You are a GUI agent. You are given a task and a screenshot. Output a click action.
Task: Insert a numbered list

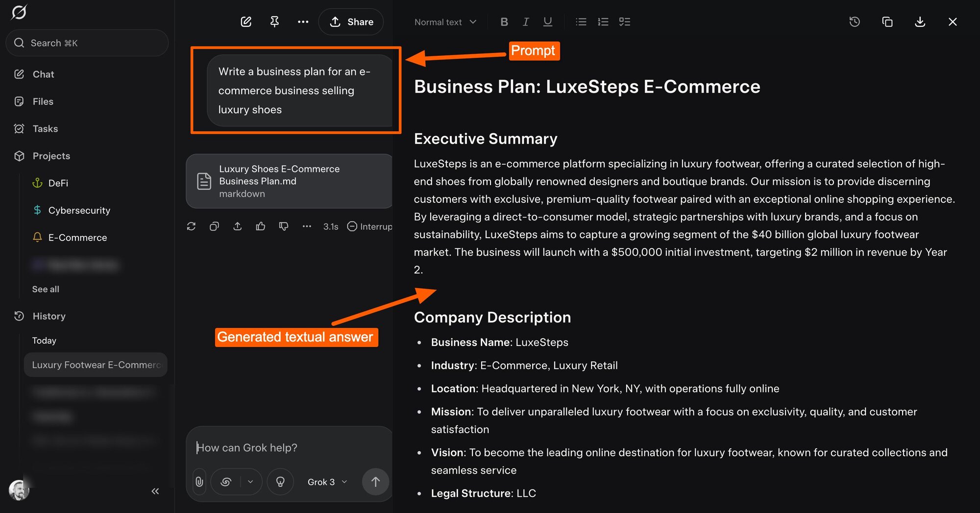603,22
